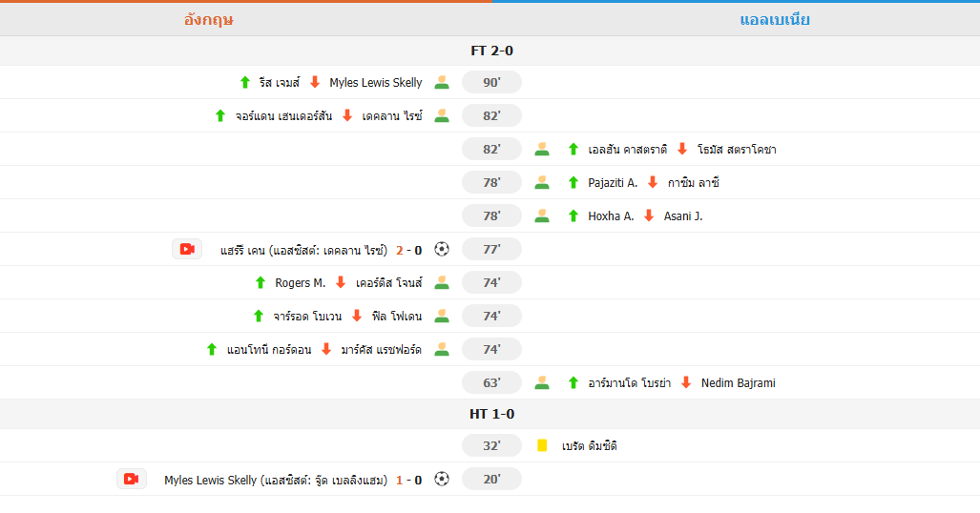Click red arrow beside กาซิม ลาซี

(653, 182)
